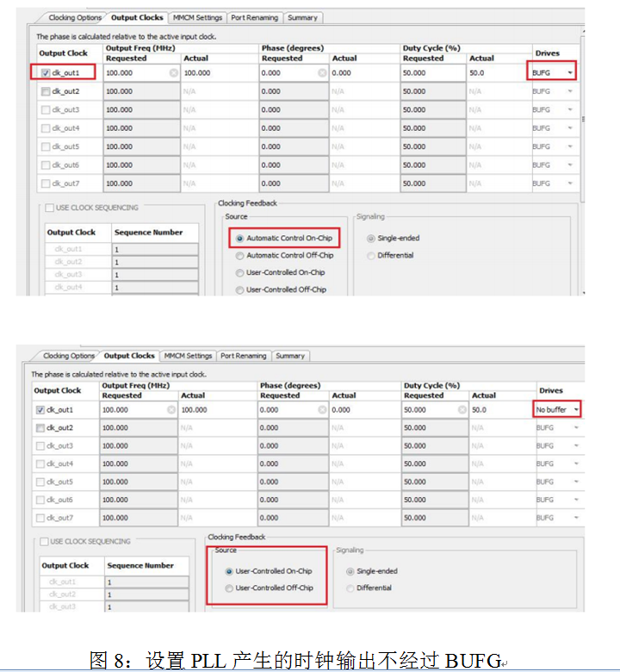Open the Port Renaming tab in lower panel
The width and height of the screenshot is (620, 672).
(244, 356)
